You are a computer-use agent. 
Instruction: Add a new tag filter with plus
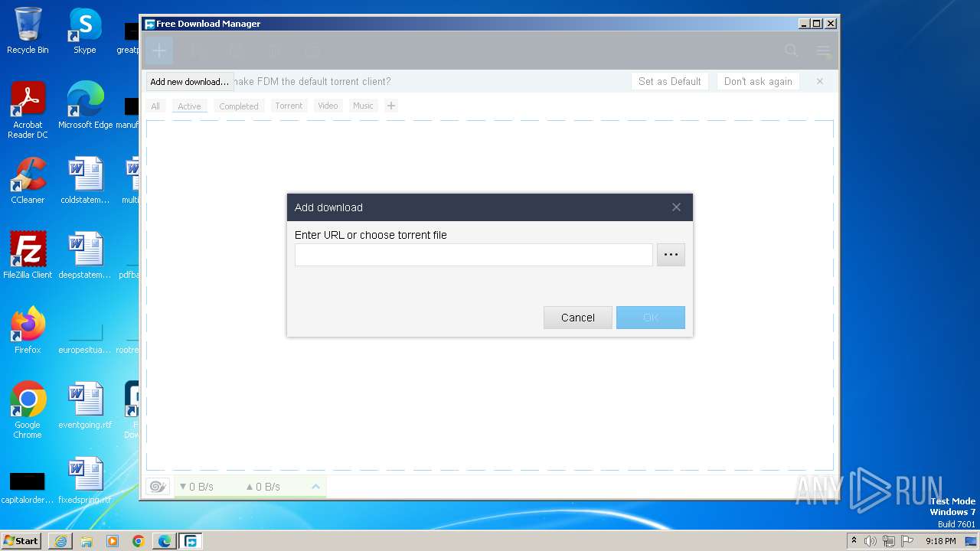[391, 106]
